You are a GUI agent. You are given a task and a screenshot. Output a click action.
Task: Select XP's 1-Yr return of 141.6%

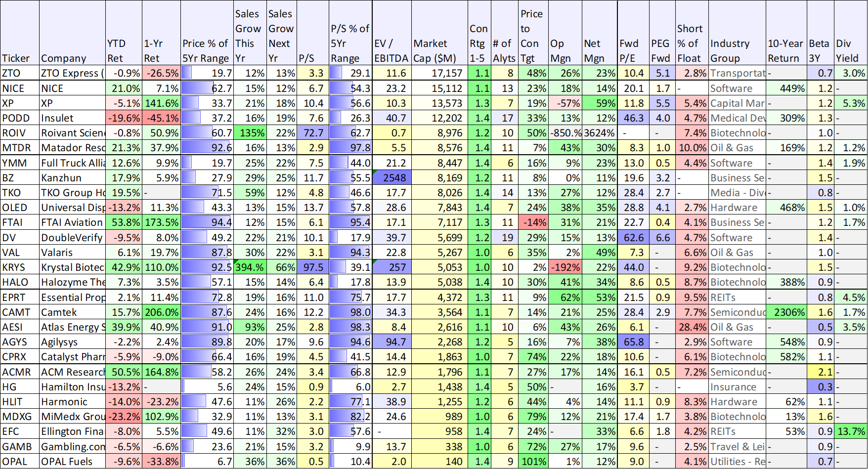pos(161,103)
